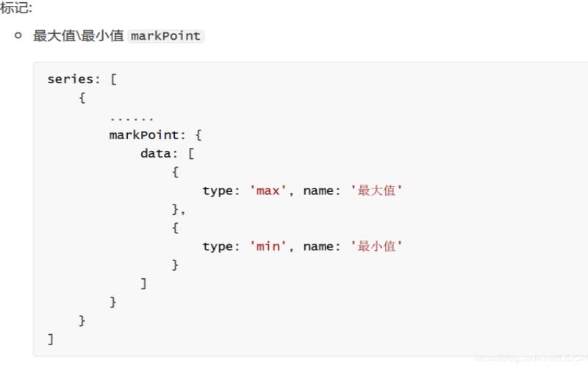Click the '最大值' string in code
This screenshot has height=368, width=588.
377,191
